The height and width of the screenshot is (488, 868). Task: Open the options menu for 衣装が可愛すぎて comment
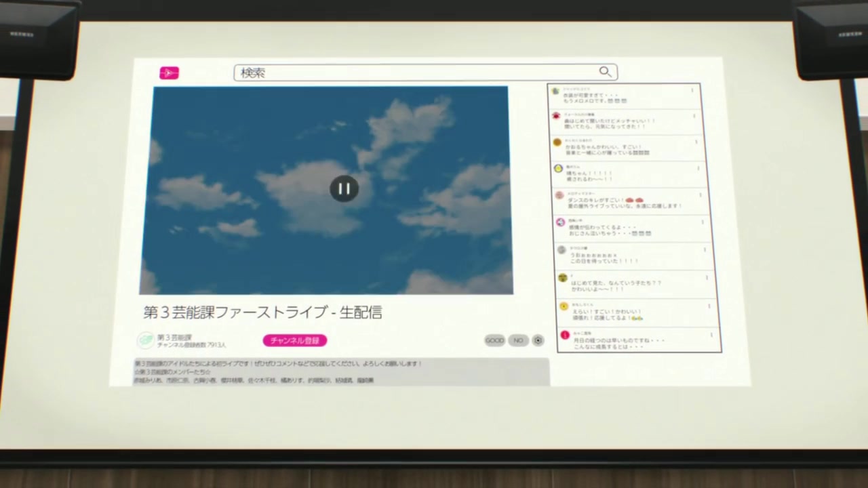(692, 90)
